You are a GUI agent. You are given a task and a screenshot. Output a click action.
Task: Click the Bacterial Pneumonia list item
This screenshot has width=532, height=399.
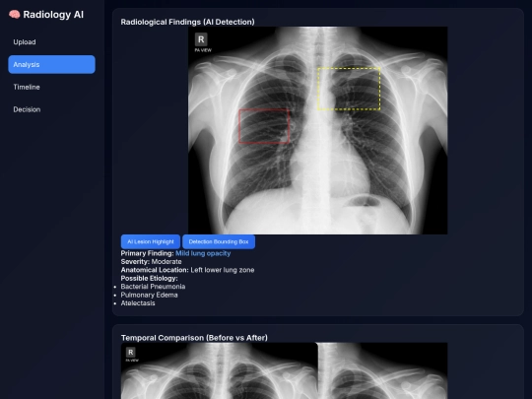153,287
